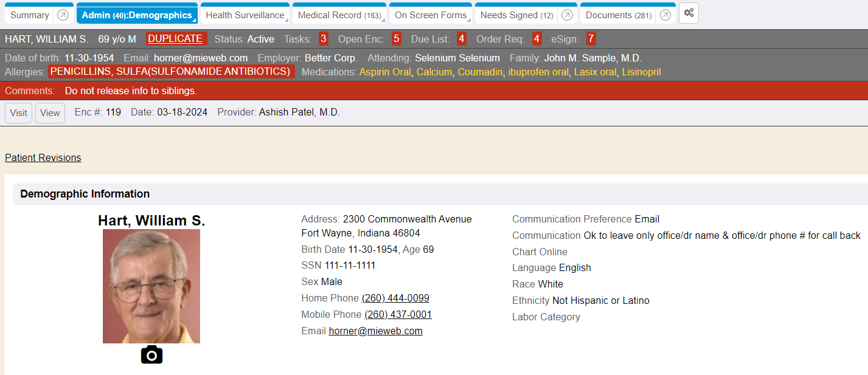Click the camera icon under patient photo

click(x=151, y=355)
